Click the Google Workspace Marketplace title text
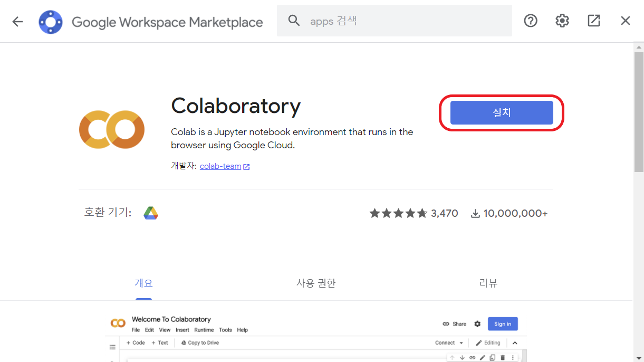 click(167, 22)
